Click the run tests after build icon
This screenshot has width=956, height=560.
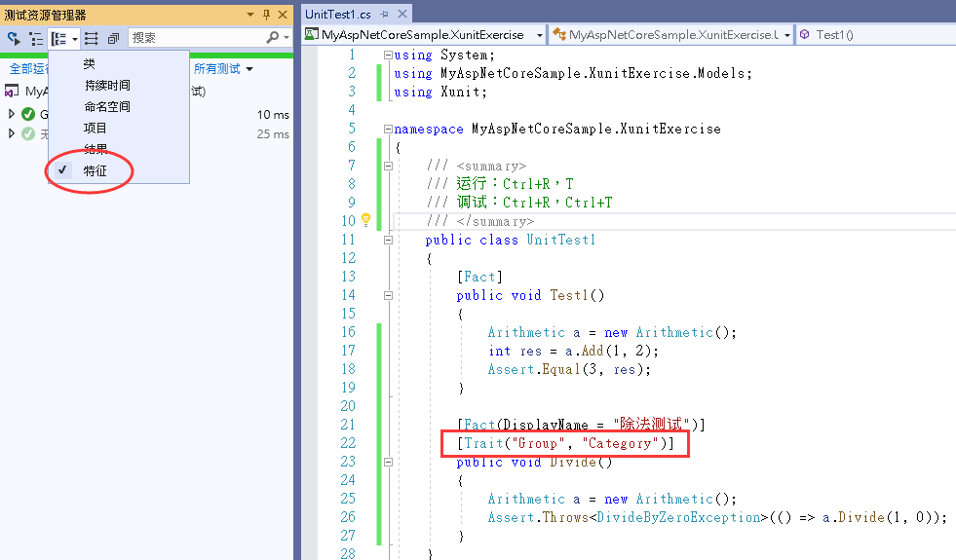click(14, 39)
